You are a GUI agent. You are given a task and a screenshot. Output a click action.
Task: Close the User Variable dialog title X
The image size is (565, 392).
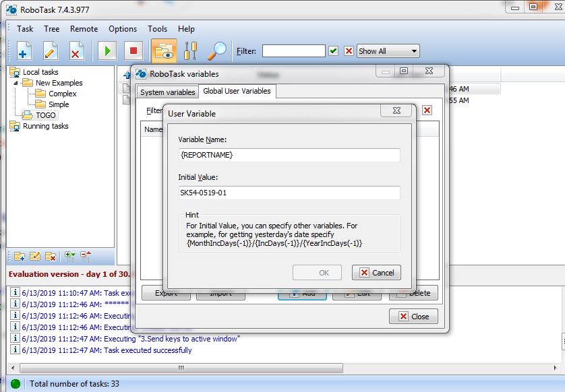point(396,110)
